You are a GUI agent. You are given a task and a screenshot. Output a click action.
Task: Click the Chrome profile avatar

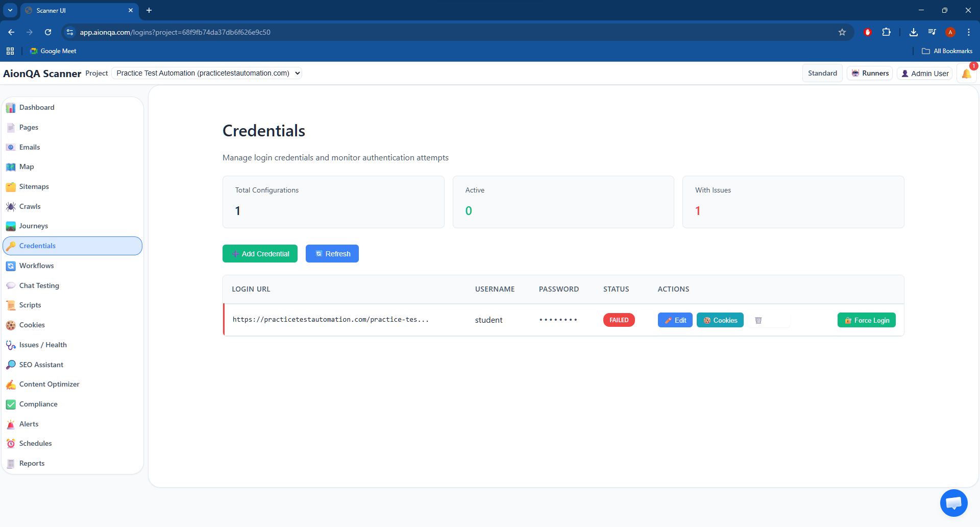click(950, 32)
